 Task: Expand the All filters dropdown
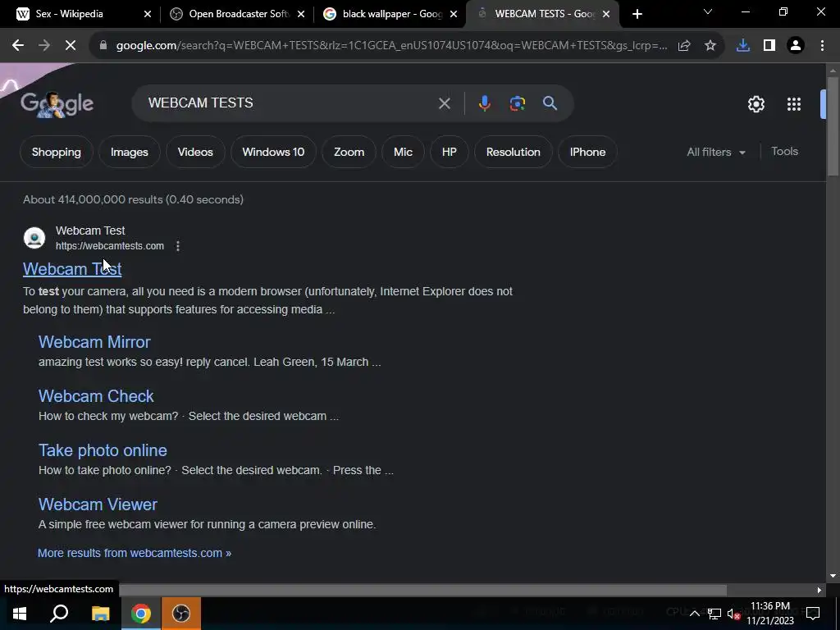[716, 152]
